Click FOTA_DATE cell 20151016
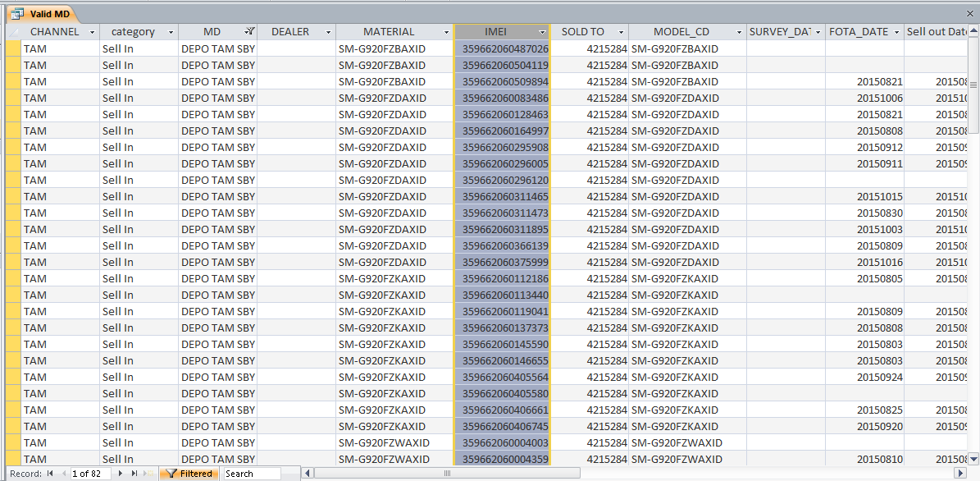This screenshot has width=980, height=481. pyautogui.click(x=865, y=262)
